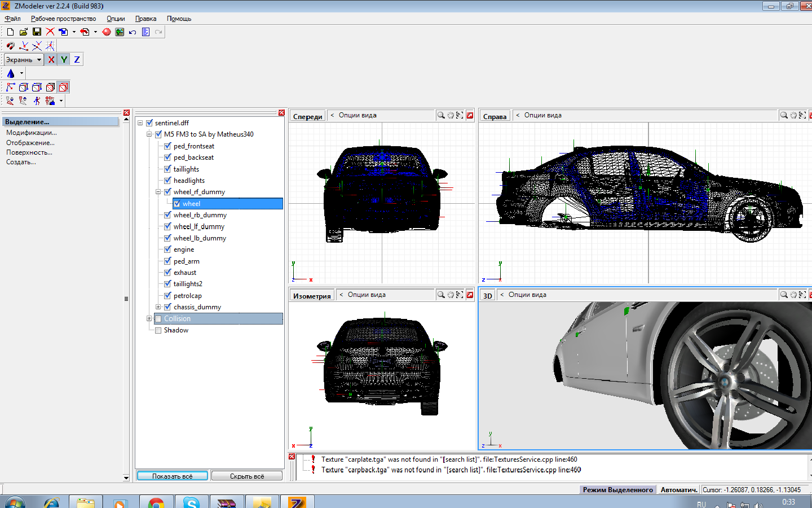Click zoom magnifier in 3D view
This screenshot has height=508, width=812.
(784, 295)
